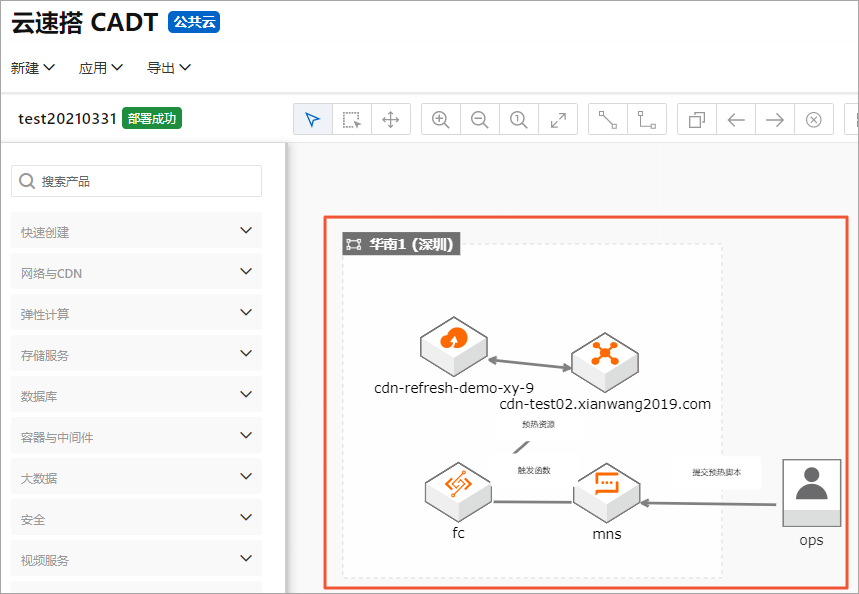Choose the pan/move canvas tool
The image size is (859, 594).
391,119
